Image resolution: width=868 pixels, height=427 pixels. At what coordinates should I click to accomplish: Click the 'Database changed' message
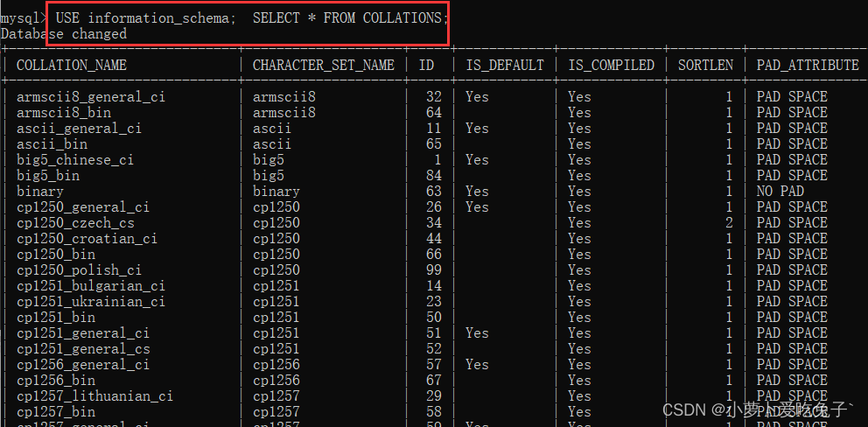[x=64, y=34]
